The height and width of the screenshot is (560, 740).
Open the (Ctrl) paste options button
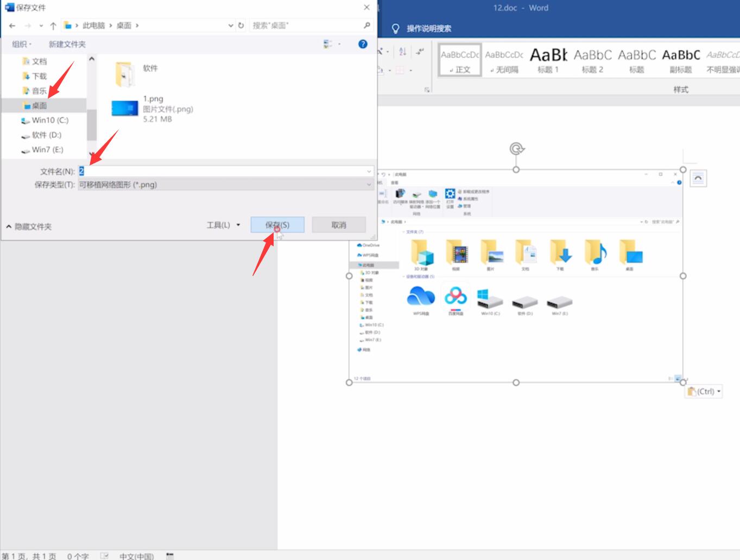704,391
